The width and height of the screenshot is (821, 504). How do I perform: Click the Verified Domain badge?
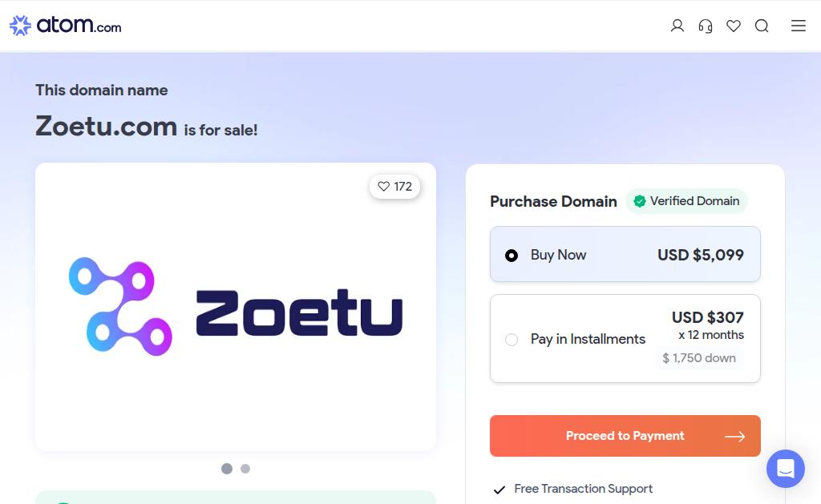tap(686, 201)
